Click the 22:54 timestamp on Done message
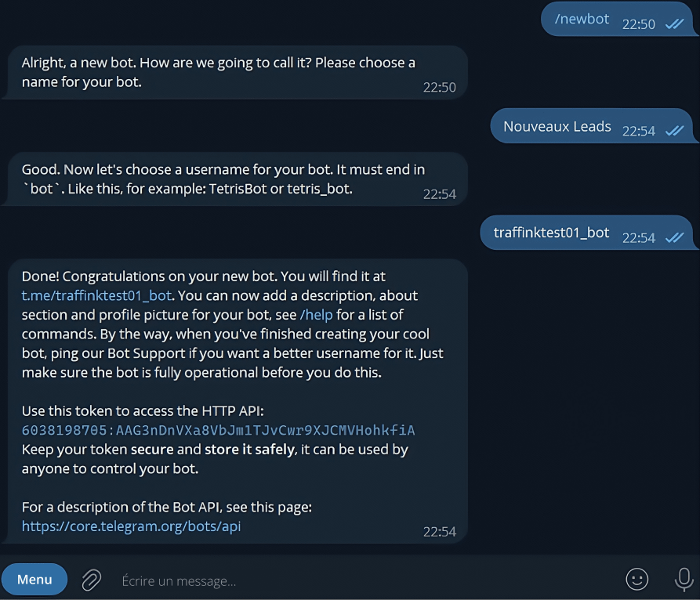 (x=439, y=532)
